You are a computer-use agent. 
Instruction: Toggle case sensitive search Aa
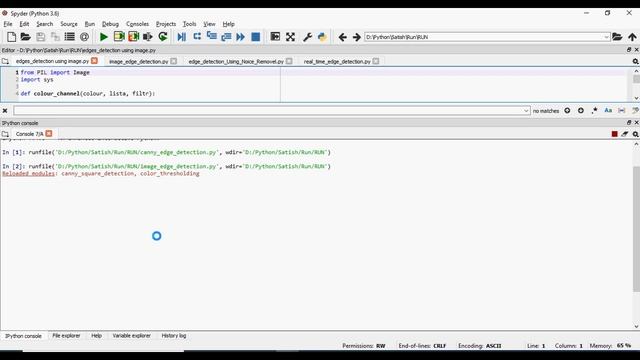pyautogui.click(x=608, y=111)
